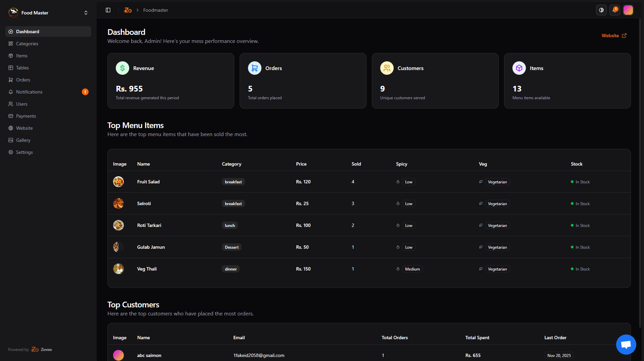Click the Foodmaster breadcrumb link
Viewport: 644px width, 361px height.
click(156, 10)
